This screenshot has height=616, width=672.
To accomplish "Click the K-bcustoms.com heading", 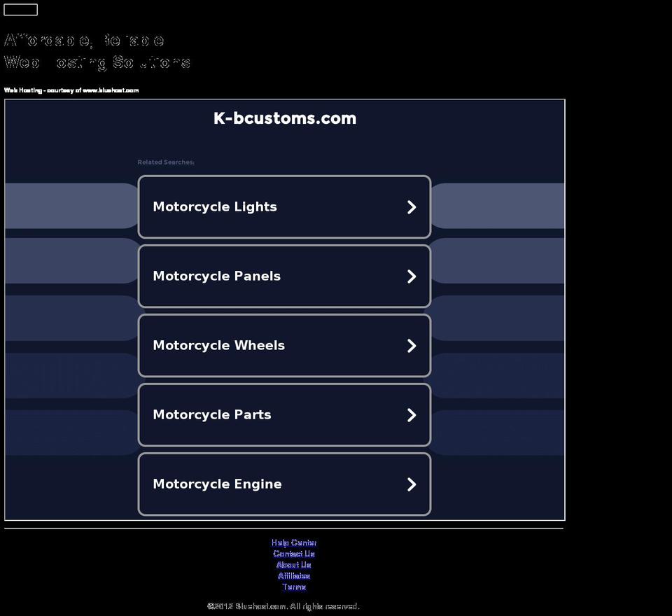I will [285, 118].
